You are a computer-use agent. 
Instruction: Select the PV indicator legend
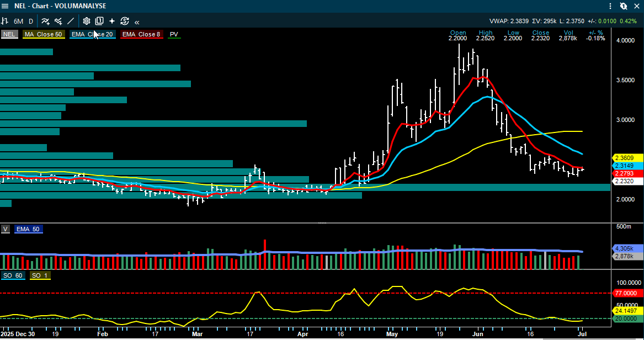coord(174,34)
